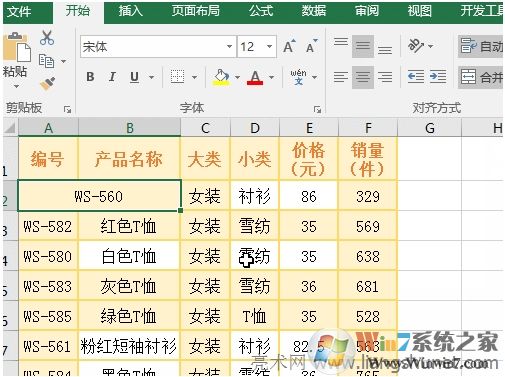This screenshot has width=505, height=377.
Task: Toggle center horizontal alignment
Action: (x=363, y=77)
